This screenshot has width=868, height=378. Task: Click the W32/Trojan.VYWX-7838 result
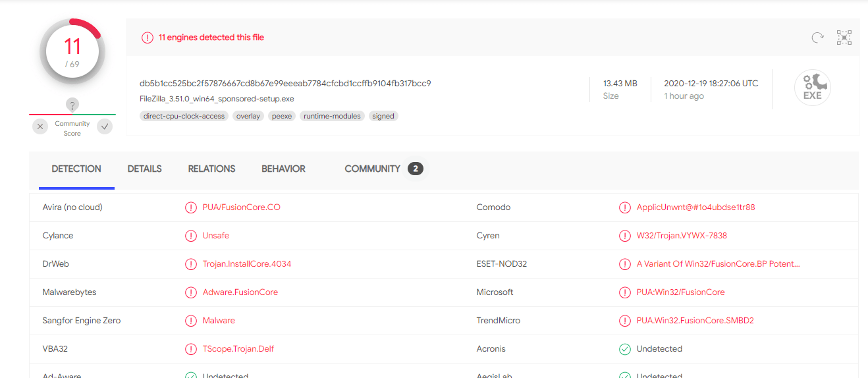point(682,236)
